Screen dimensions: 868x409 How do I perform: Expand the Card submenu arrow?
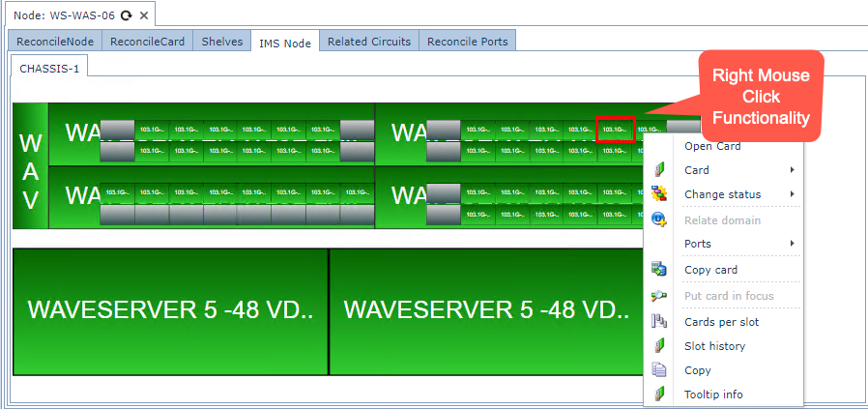click(793, 170)
